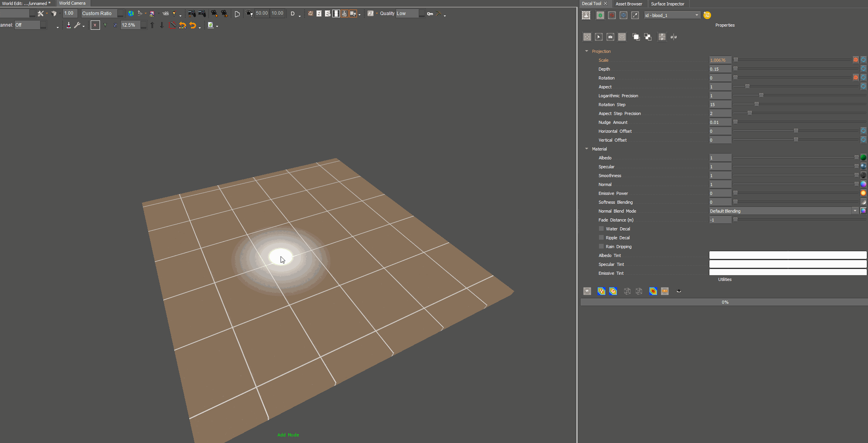This screenshot has width=868, height=443.
Task: Click the Depth value input field
Action: pyautogui.click(x=720, y=69)
